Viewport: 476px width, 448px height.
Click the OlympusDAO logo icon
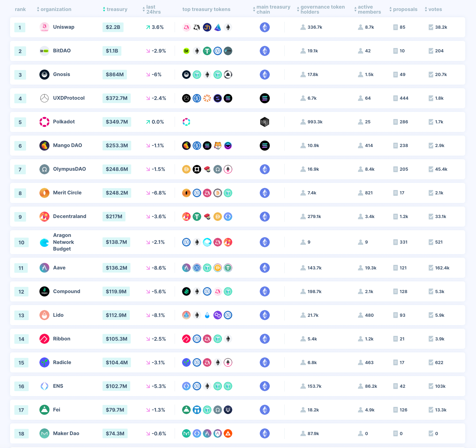click(44, 169)
